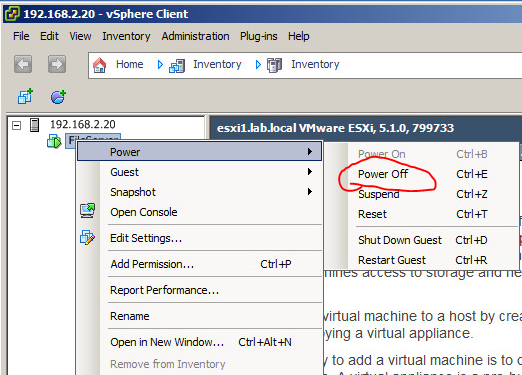Click the New Resource Pool toolbar icon
Screen dimensions: 522x375
point(58,97)
